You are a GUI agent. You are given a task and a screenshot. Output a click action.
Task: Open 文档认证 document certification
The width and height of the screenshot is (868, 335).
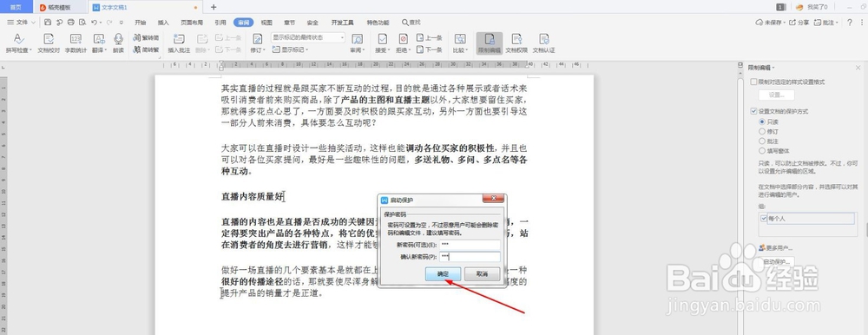(543, 43)
